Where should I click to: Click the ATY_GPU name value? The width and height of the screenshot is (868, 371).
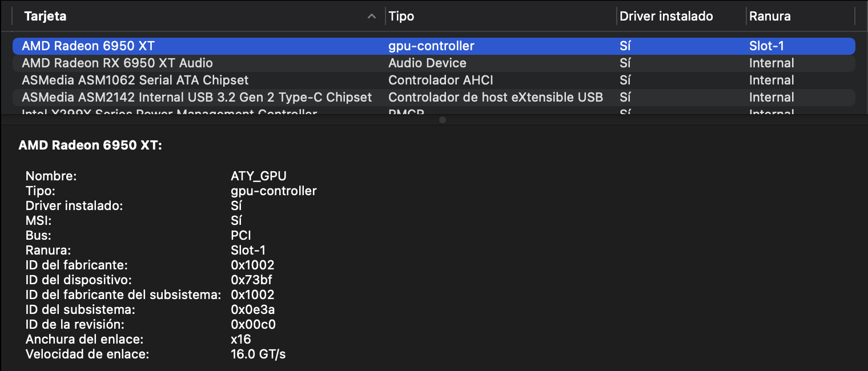[x=259, y=176]
